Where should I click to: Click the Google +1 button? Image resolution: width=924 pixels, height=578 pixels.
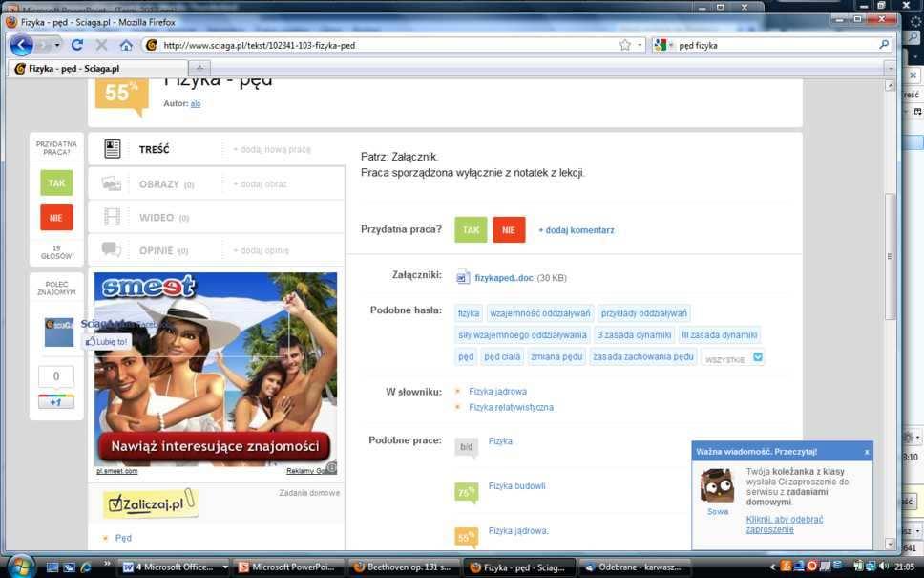[56, 401]
